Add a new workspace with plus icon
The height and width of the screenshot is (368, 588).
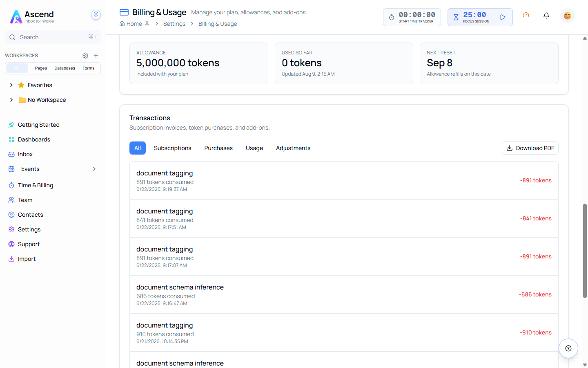click(96, 56)
